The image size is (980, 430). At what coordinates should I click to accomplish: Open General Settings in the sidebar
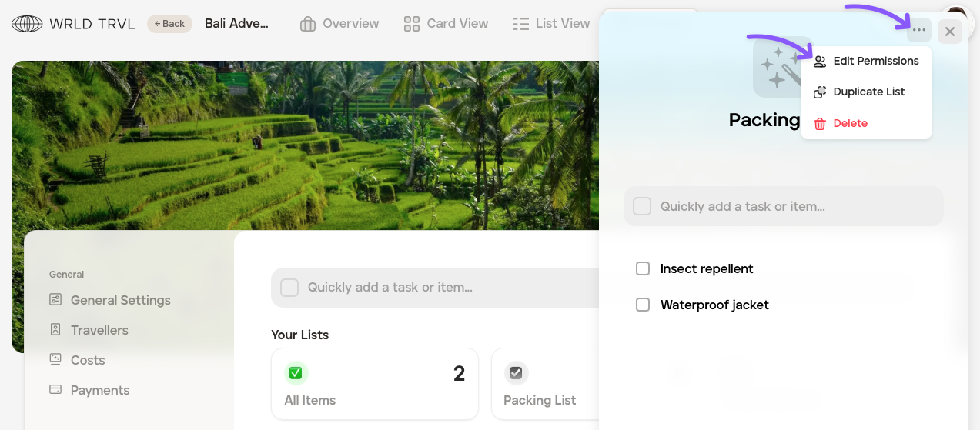(120, 300)
